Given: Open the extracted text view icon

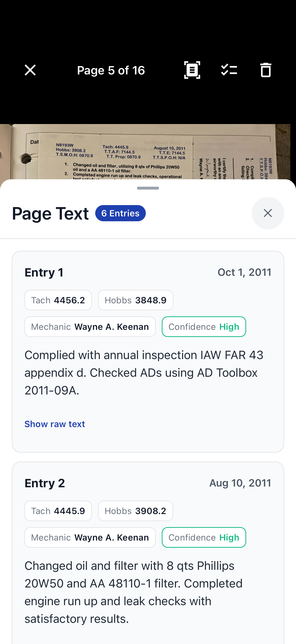Looking at the screenshot, I should click(x=192, y=70).
